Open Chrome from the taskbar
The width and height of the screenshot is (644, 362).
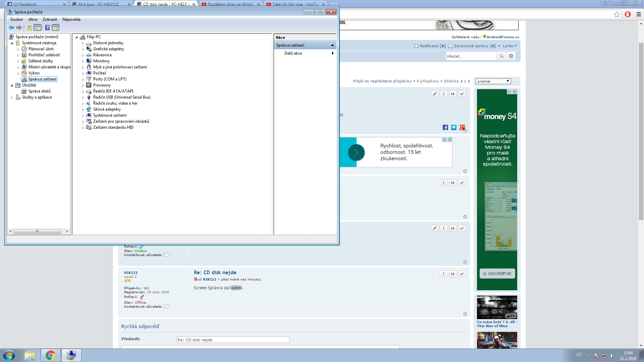[51, 355]
